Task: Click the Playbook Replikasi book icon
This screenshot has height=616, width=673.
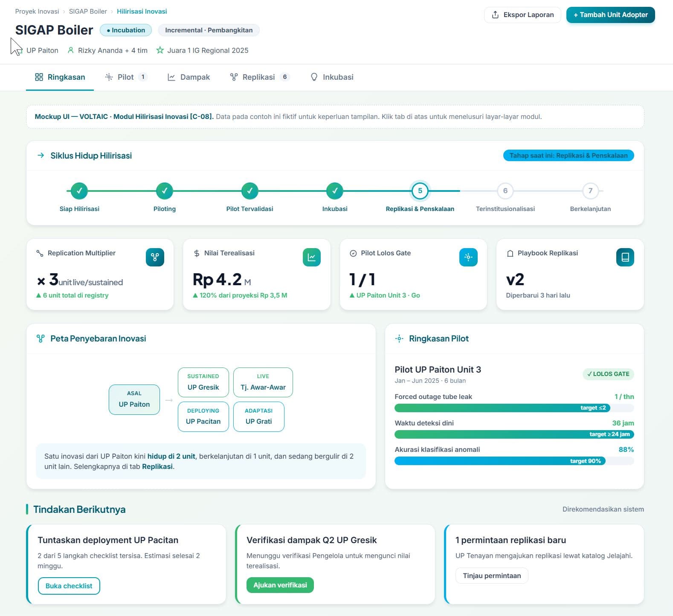Action: (x=625, y=257)
